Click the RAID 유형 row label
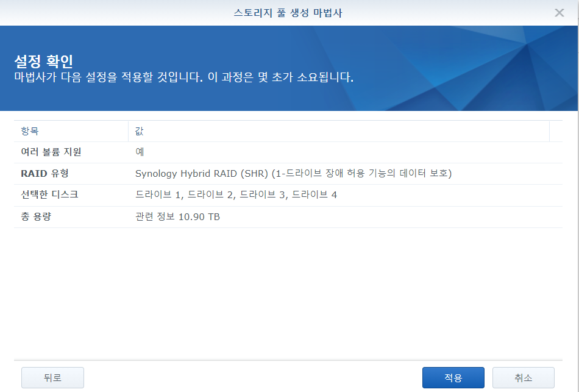 click(x=44, y=173)
